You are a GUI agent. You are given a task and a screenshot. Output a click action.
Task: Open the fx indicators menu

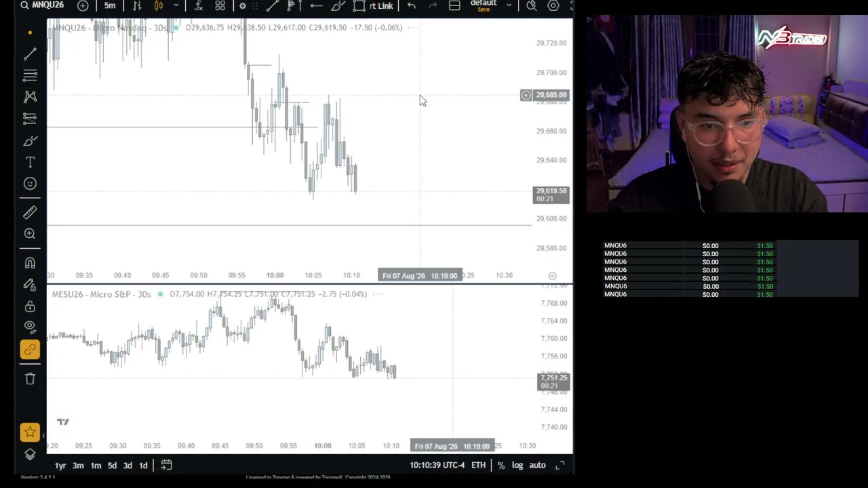[x=199, y=5]
